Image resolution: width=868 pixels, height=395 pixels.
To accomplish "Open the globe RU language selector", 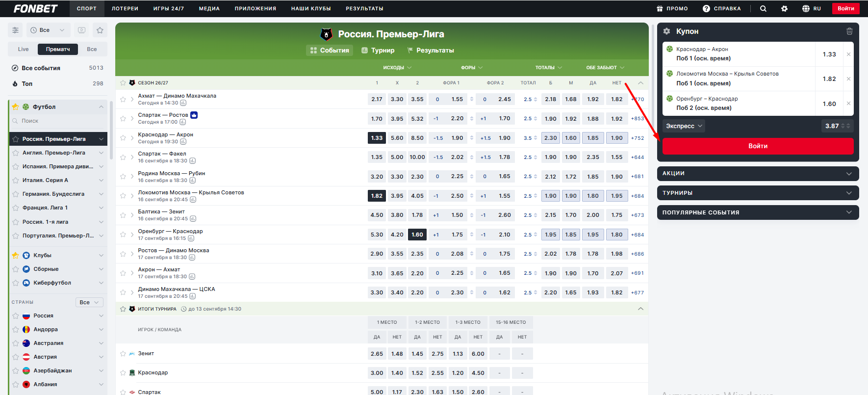I will click(x=811, y=8).
